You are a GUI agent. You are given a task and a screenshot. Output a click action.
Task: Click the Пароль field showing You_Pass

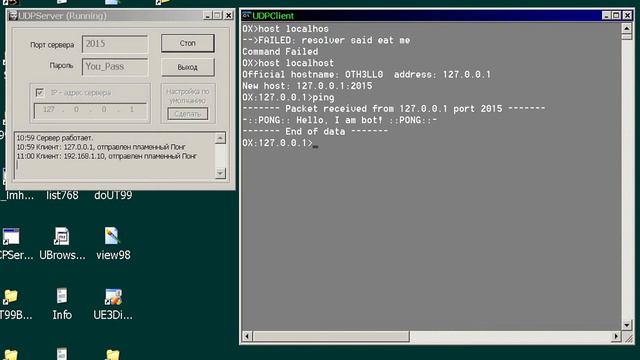point(115,67)
